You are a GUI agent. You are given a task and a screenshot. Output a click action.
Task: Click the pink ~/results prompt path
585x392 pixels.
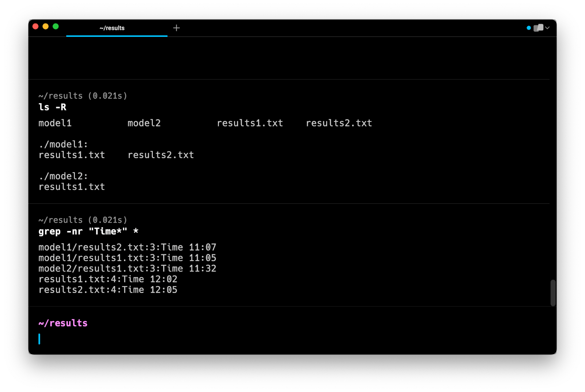(x=63, y=323)
